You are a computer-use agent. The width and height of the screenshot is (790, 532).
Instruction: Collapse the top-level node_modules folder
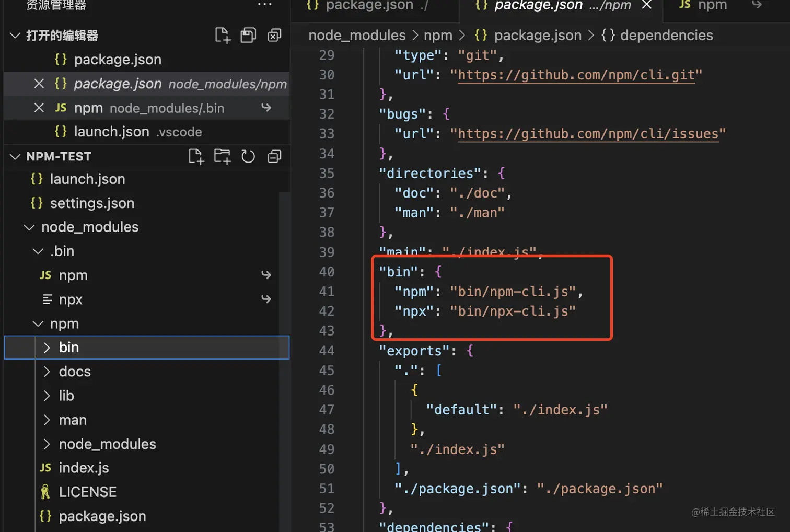pyautogui.click(x=29, y=227)
